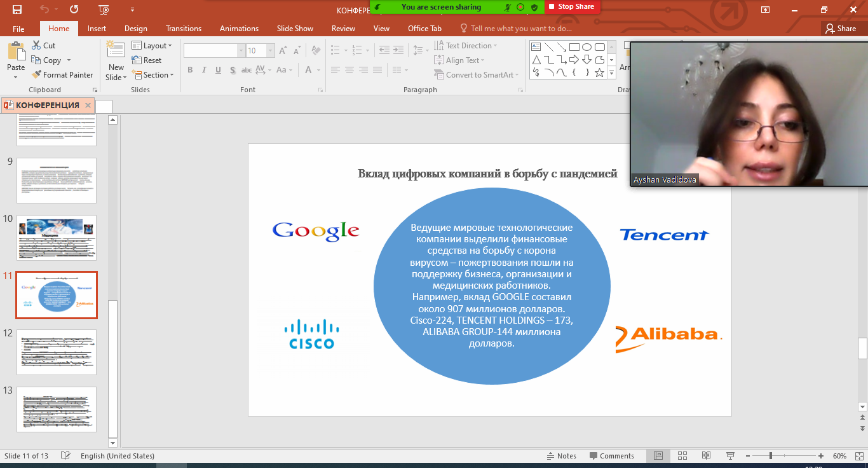868x468 pixels.
Task: Click the Copy button
Action: point(46,60)
